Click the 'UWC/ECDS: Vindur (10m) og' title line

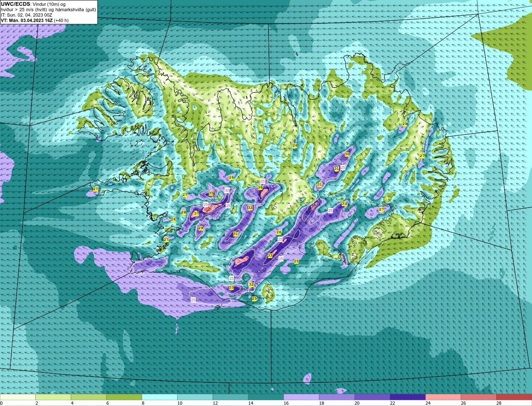(33, 4)
